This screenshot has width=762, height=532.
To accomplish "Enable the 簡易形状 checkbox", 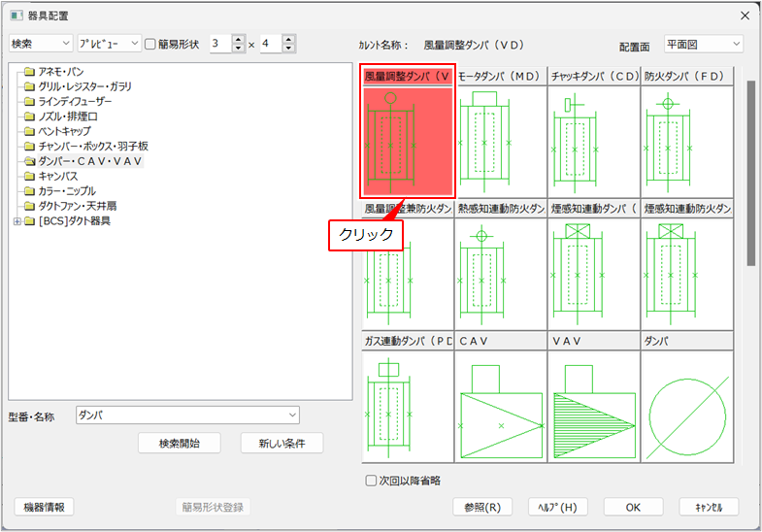I will tap(150, 44).
